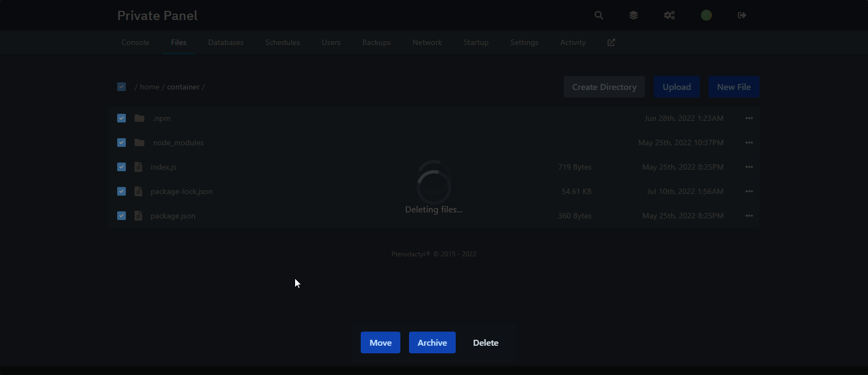Click the Upload button
This screenshot has width=868, height=375.
click(x=676, y=87)
